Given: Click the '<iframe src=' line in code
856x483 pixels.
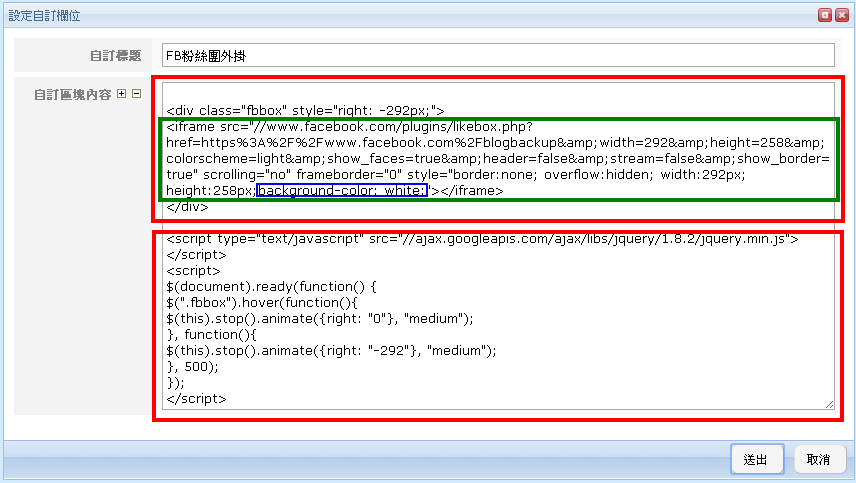Looking at the screenshot, I should 349,127.
